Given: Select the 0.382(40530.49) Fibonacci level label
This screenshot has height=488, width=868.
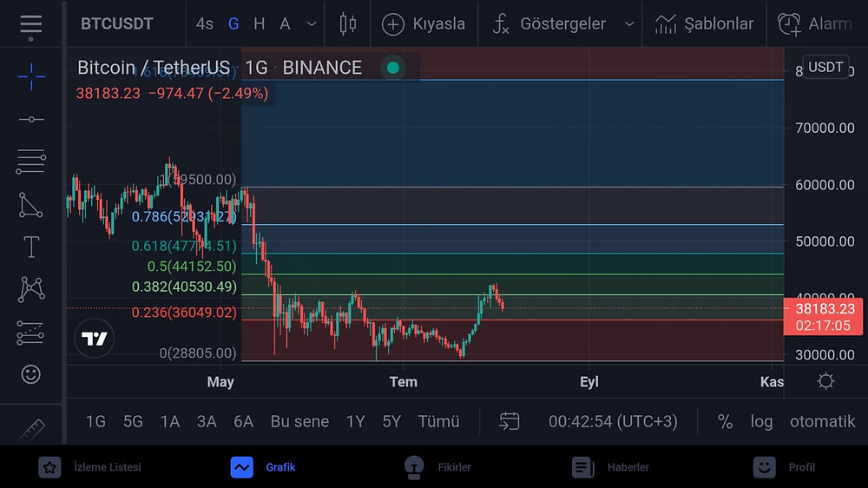Looking at the screenshot, I should (x=184, y=287).
